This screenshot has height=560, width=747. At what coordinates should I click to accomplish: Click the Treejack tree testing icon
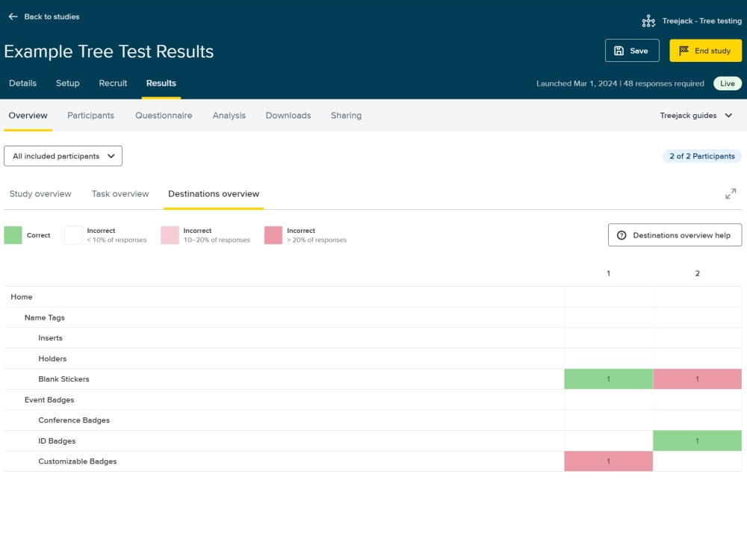click(648, 21)
